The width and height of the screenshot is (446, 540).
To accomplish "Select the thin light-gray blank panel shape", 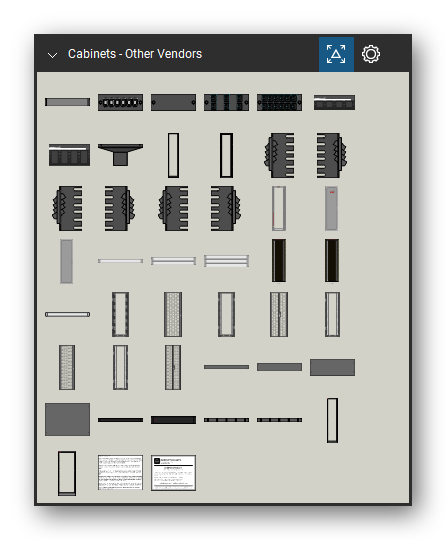I will click(68, 102).
